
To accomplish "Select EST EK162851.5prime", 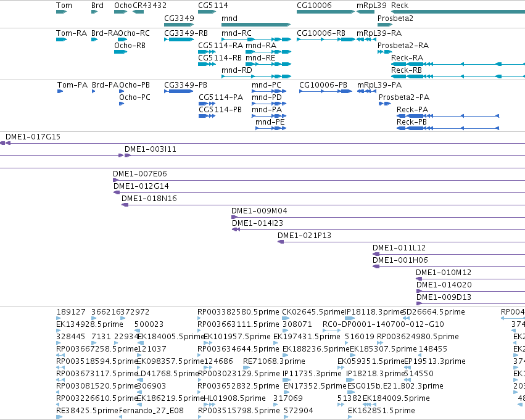I will [x=350, y=417].
